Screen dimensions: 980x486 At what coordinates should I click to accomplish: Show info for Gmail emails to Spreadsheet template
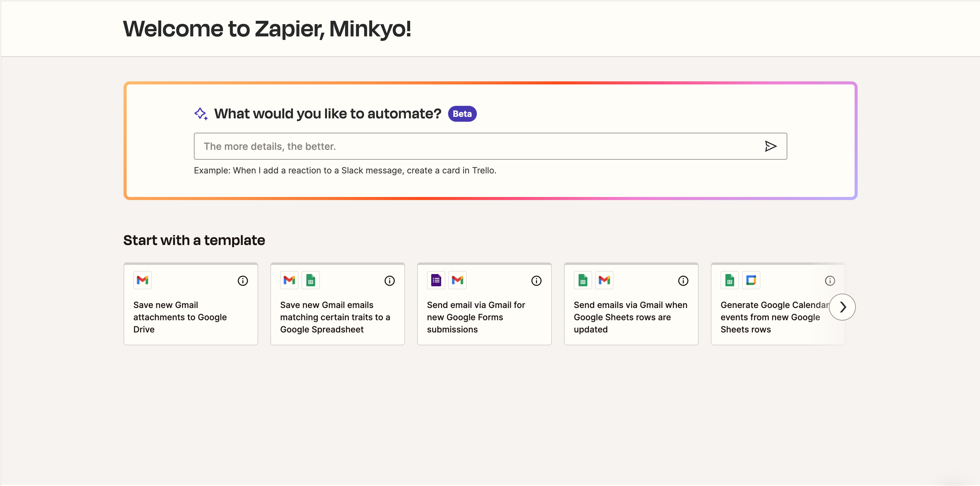[x=390, y=281]
